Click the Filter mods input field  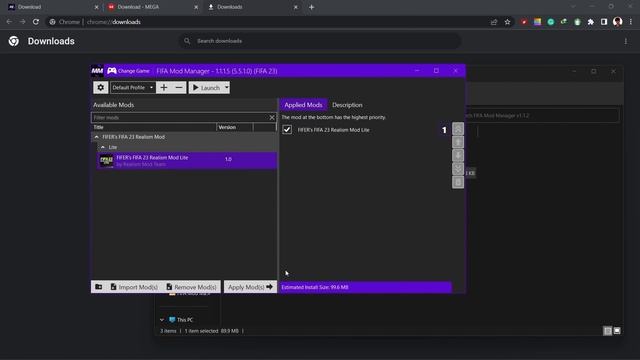[180, 118]
